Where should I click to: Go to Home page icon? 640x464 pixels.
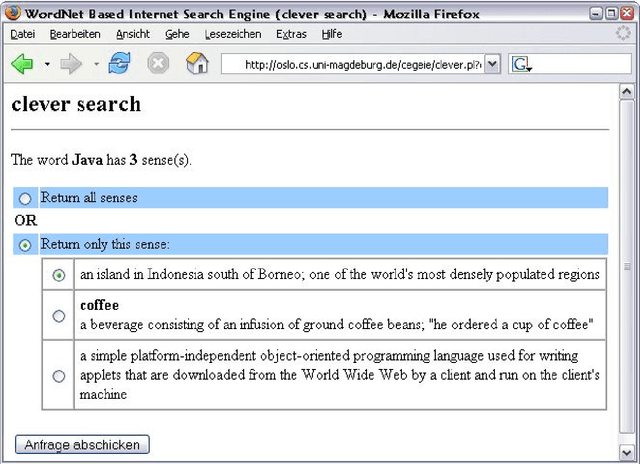(x=197, y=65)
